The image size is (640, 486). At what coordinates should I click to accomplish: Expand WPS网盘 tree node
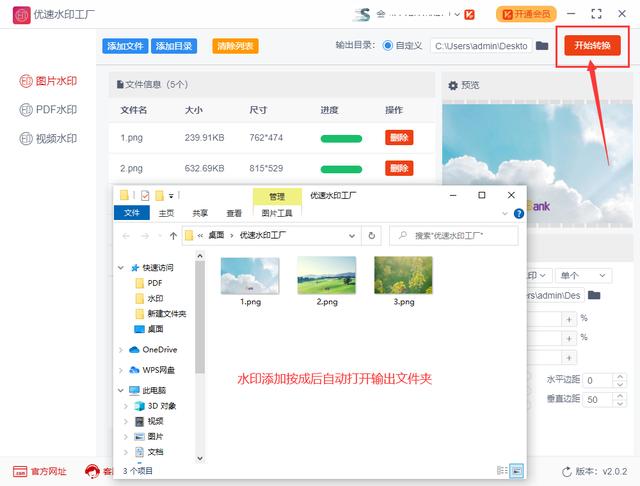(x=121, y=370)
